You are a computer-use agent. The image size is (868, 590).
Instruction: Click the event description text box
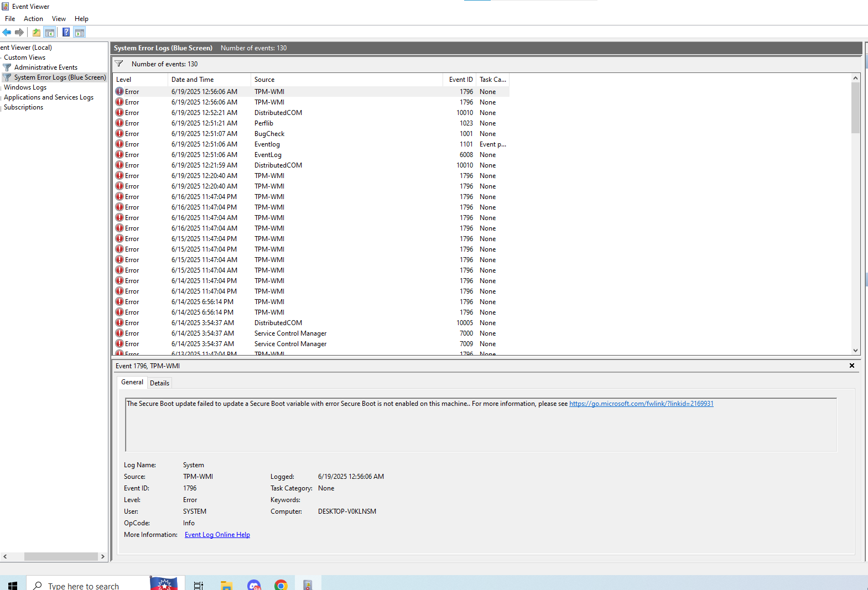[x=481, y=425]
